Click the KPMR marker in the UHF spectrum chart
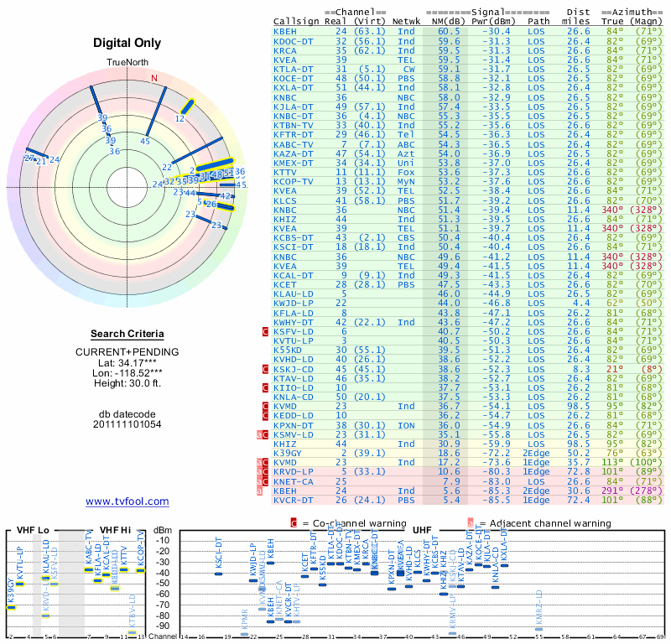 coord(244,634)
